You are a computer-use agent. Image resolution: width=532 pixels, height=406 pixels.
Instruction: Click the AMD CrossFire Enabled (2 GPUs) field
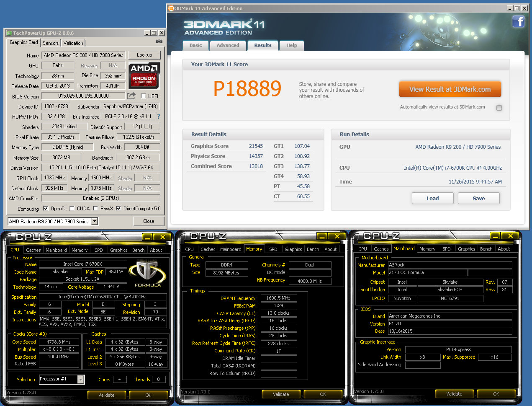pyautogui.click(x=101, y=198)
